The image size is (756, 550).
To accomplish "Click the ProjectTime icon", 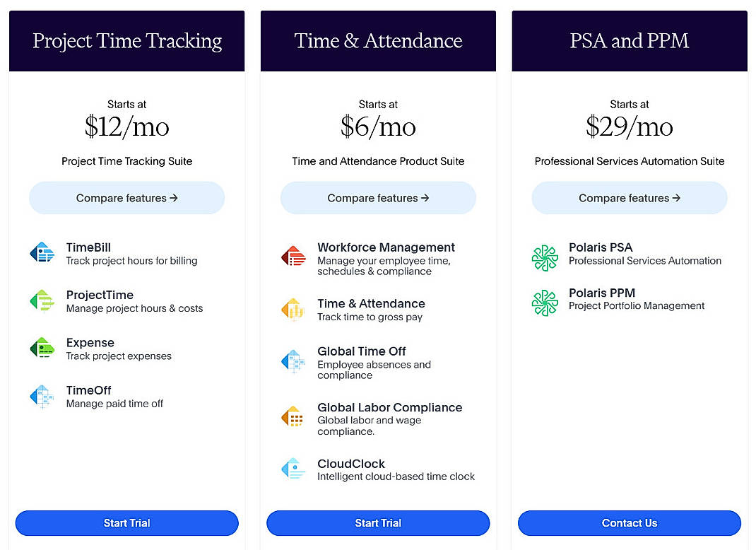I will 42,300.
